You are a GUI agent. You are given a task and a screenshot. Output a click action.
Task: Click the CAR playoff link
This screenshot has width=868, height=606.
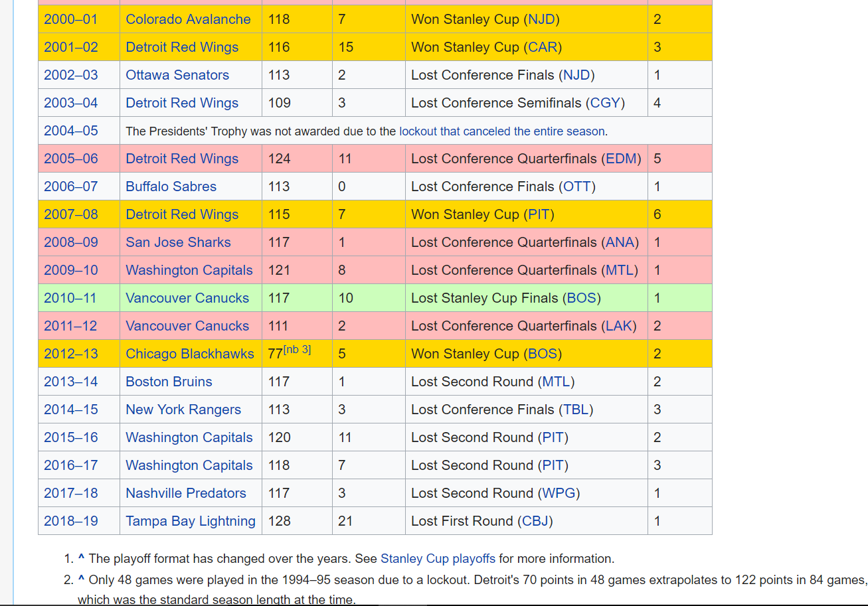pos(543,47)
